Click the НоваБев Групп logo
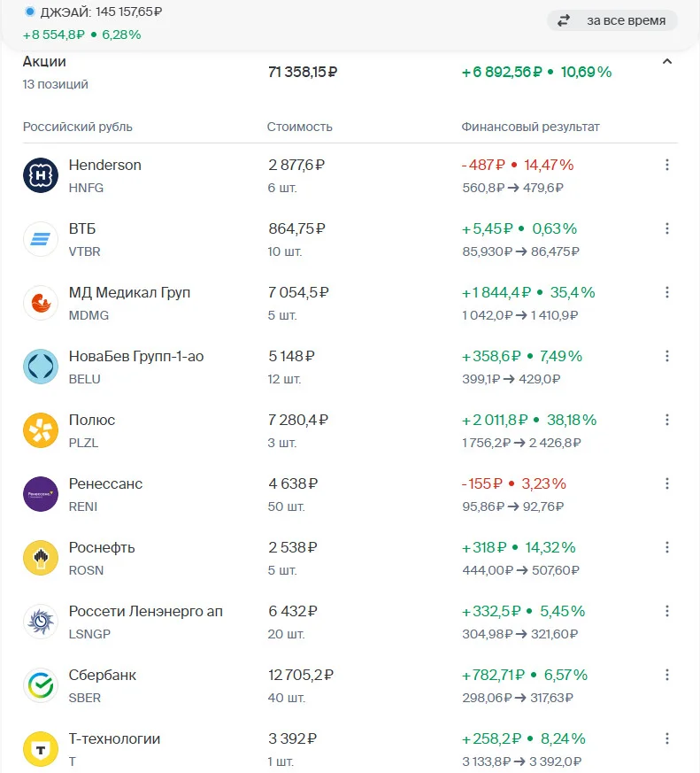The image size is (700, 773). tap(41, 367)
